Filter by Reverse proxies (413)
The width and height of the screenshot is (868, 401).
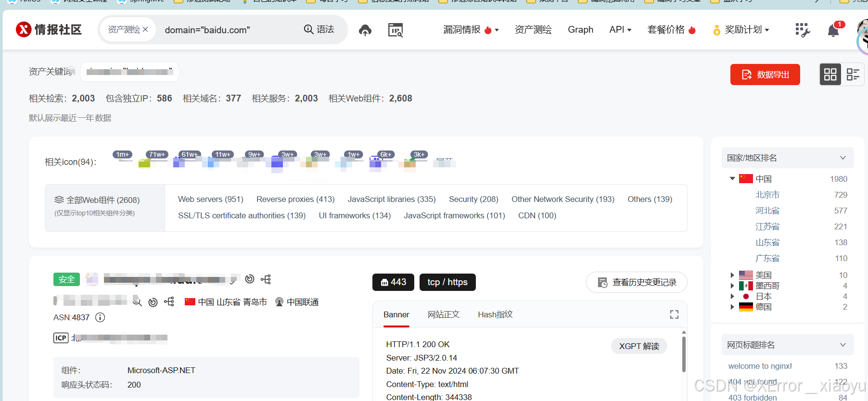click(x=295, y=199)
